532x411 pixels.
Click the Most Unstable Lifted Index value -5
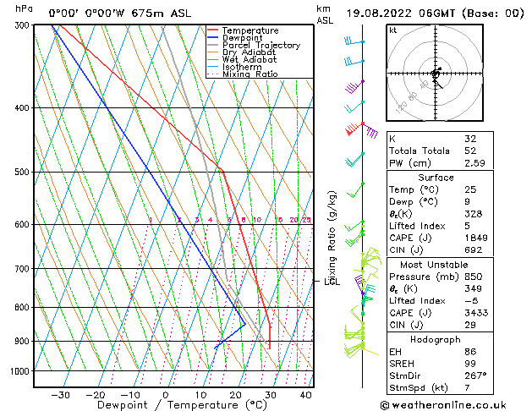pyautogui.click(x=471, y=301)
